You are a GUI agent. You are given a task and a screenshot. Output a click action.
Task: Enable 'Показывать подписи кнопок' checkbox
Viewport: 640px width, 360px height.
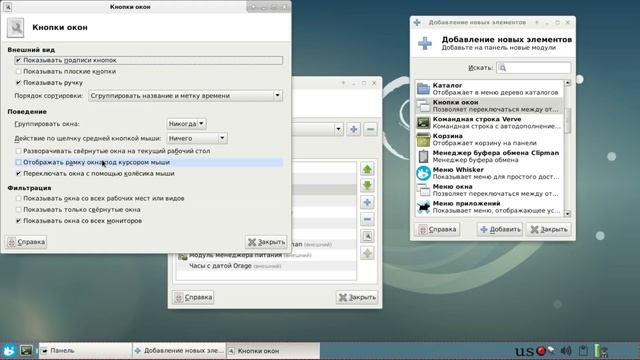18,60
